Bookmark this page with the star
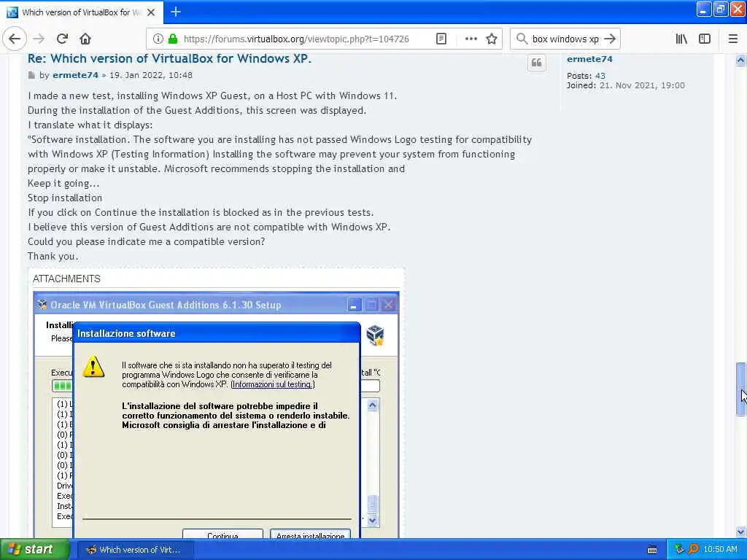The image size is (747, 560). [x=492, y=39]
